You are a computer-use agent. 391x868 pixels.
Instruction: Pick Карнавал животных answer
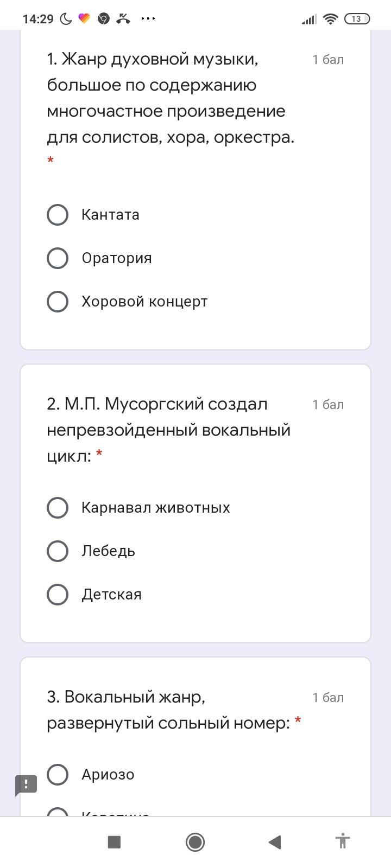[x=58, y=508]
